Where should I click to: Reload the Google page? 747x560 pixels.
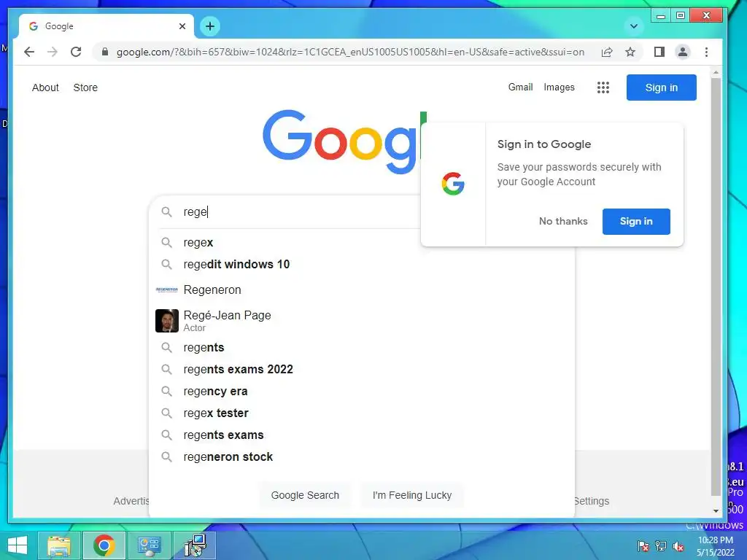[76, 52]
